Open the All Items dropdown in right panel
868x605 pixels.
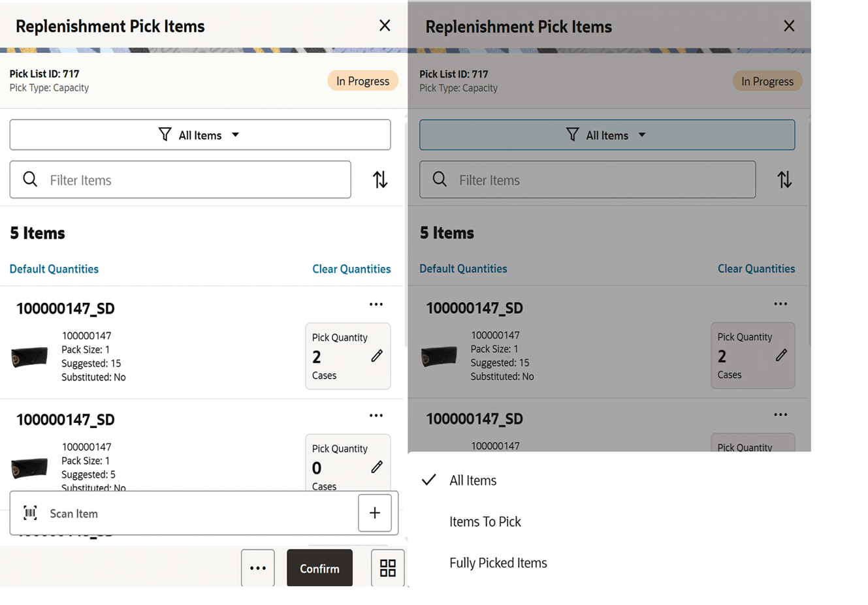[606, 134]
